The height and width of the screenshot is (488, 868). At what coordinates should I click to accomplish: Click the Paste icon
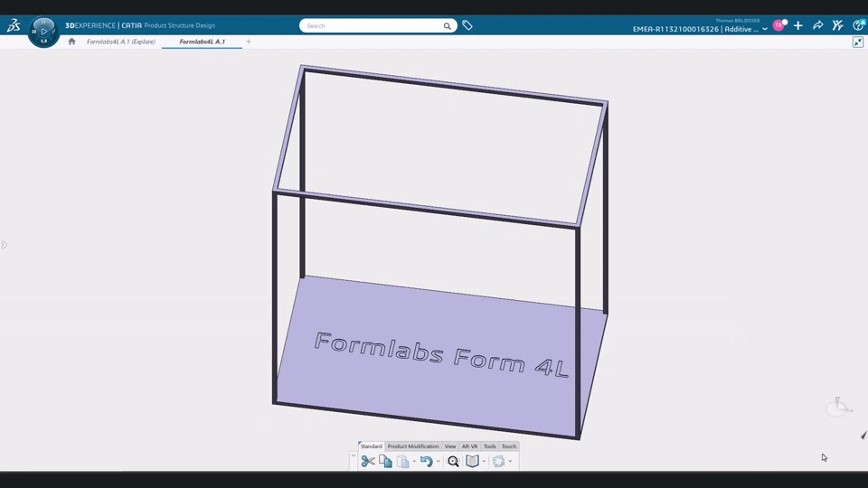point(403,461)
